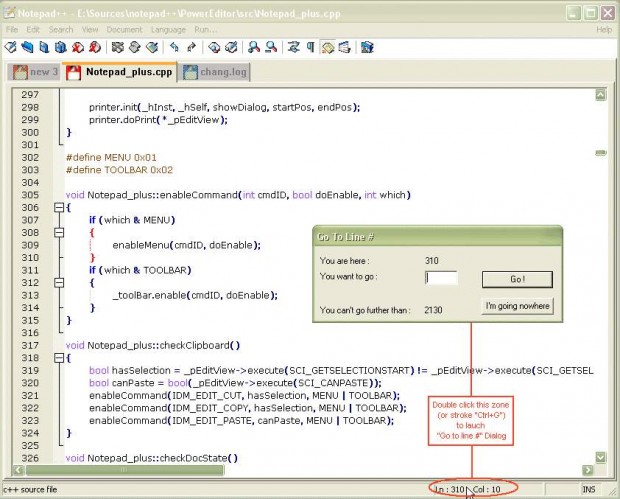Viewport: 620px width, 499px height.
Task: Undo the last edit via toolbar arrow
Action: point(174,47)
